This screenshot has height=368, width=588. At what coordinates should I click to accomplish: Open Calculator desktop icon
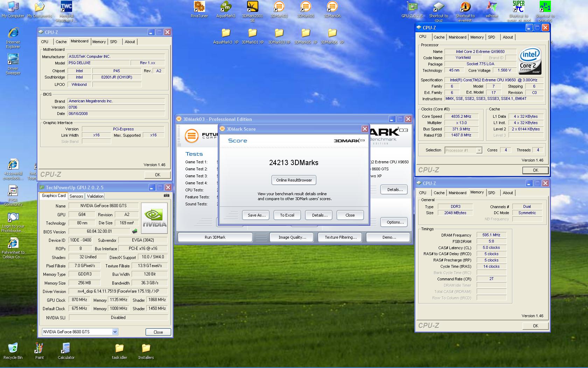click(66, 351)
